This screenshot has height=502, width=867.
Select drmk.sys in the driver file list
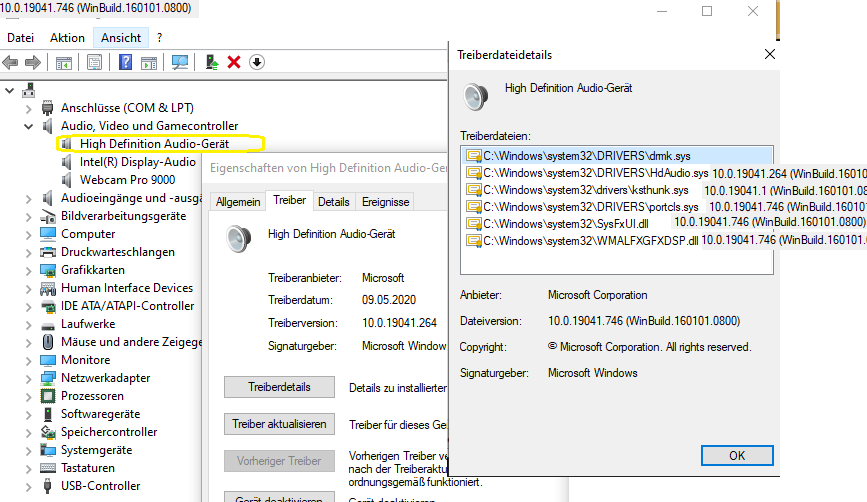coord(617,156)
